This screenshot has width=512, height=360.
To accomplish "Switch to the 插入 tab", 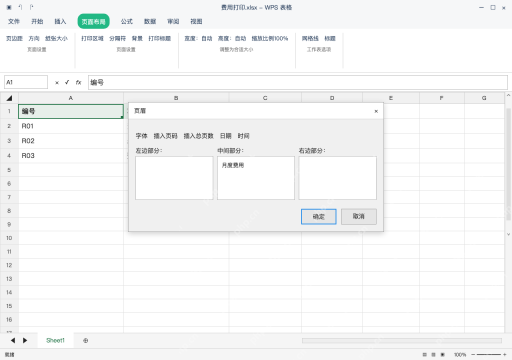I will point(60,22).
